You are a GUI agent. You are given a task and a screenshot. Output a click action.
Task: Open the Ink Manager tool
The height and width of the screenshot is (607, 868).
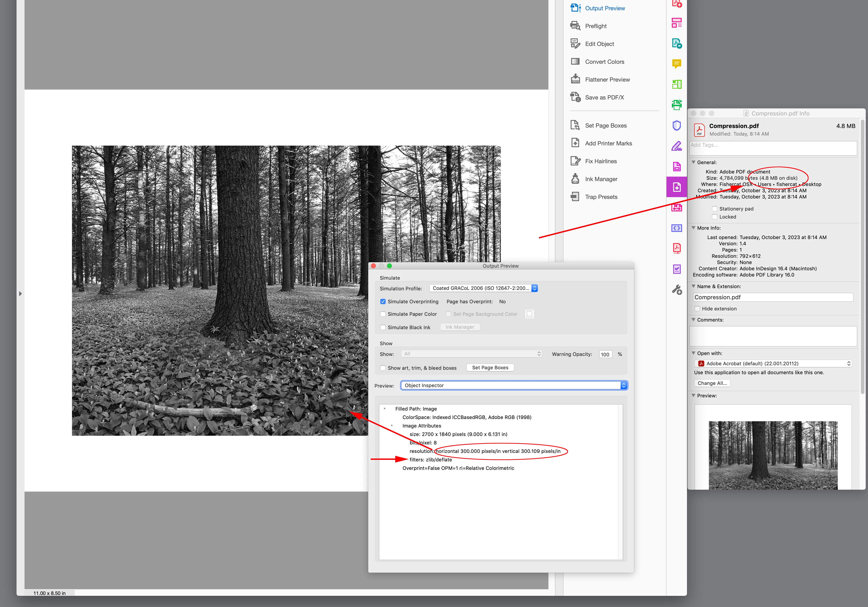(x=601, y=179)
